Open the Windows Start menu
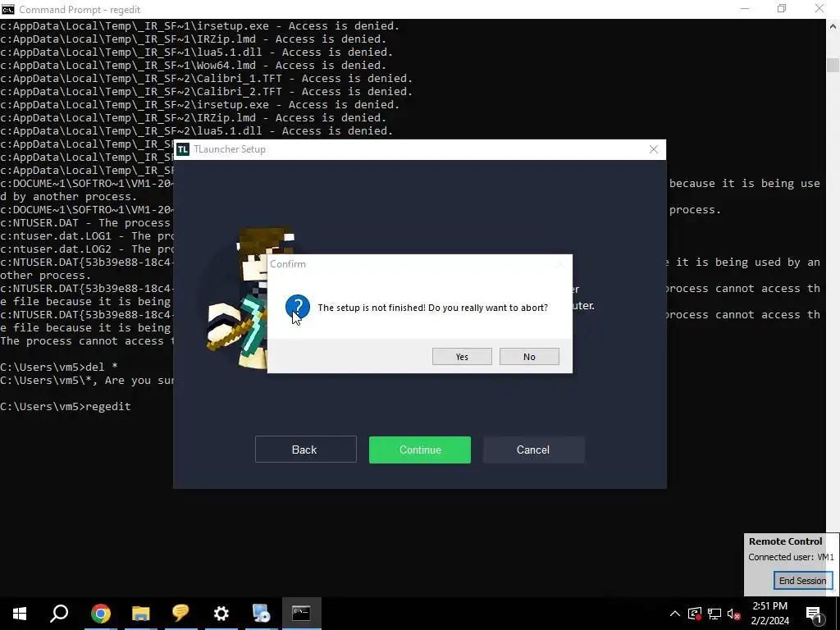840x630 pixels. point(20,614)
